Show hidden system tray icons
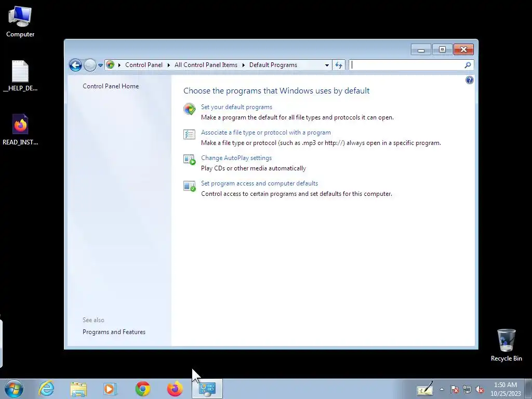Image resolution: width=532 pixels, height=399 pixels. [442, 389]
